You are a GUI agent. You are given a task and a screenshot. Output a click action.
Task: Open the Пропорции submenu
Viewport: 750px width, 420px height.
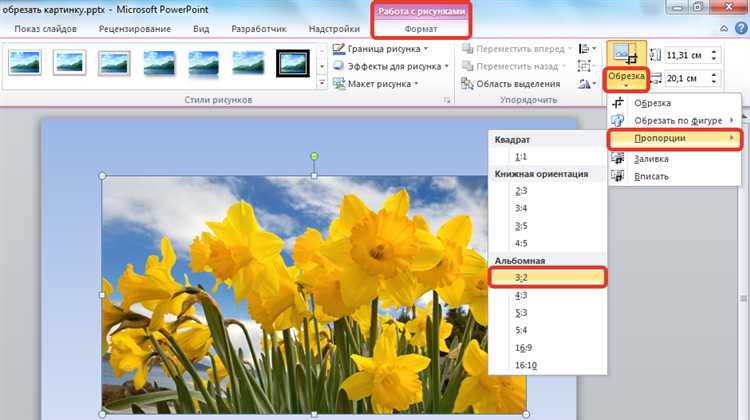674,138
